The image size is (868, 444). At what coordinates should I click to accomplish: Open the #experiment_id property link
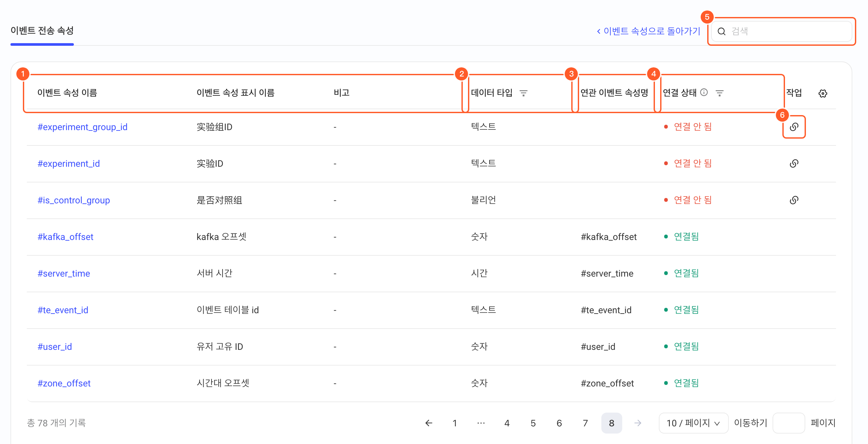[x=68, y=163]
